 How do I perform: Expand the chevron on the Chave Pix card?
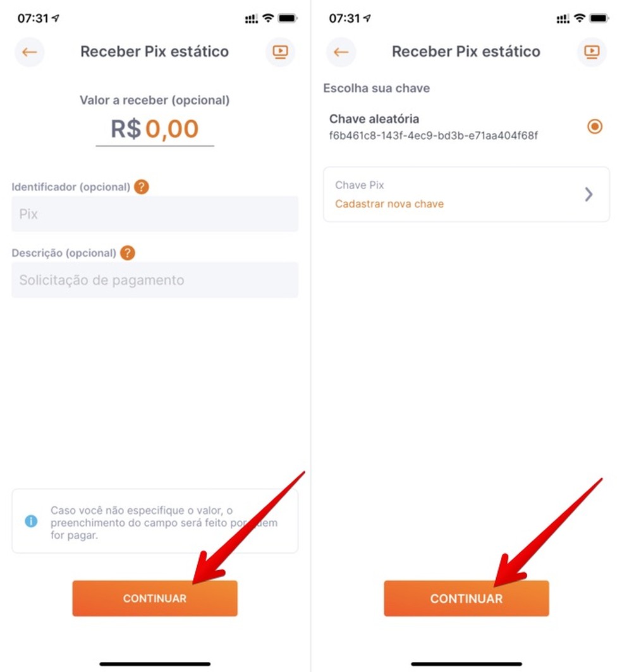(x=588, y=195)
